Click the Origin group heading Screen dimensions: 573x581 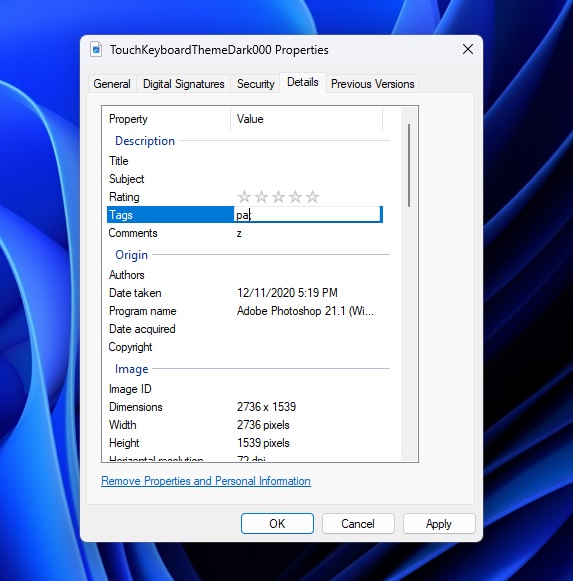tap(132, 255)
